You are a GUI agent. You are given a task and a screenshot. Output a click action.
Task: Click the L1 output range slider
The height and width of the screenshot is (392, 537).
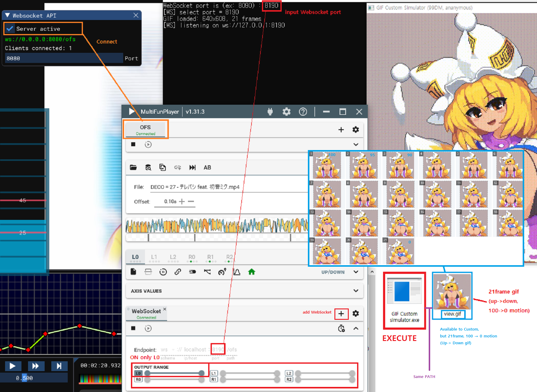tap(250, 373)
